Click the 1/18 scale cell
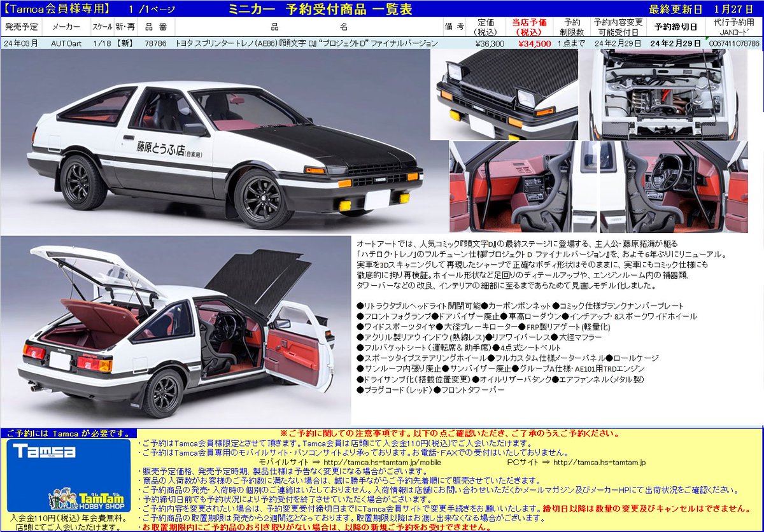Image resolution: width=764 pixels, height=532 pixels. 101,43
